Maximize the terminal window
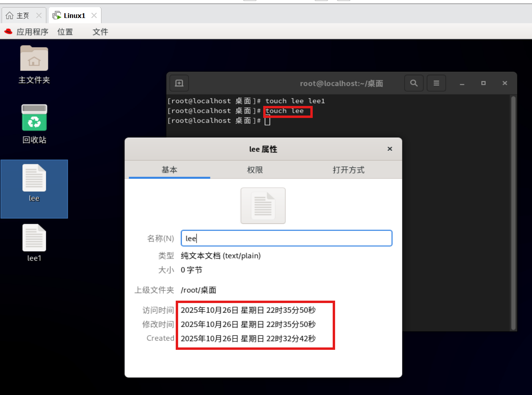Image resolution: width=532 pixels, height=395 pixels. 483,83
